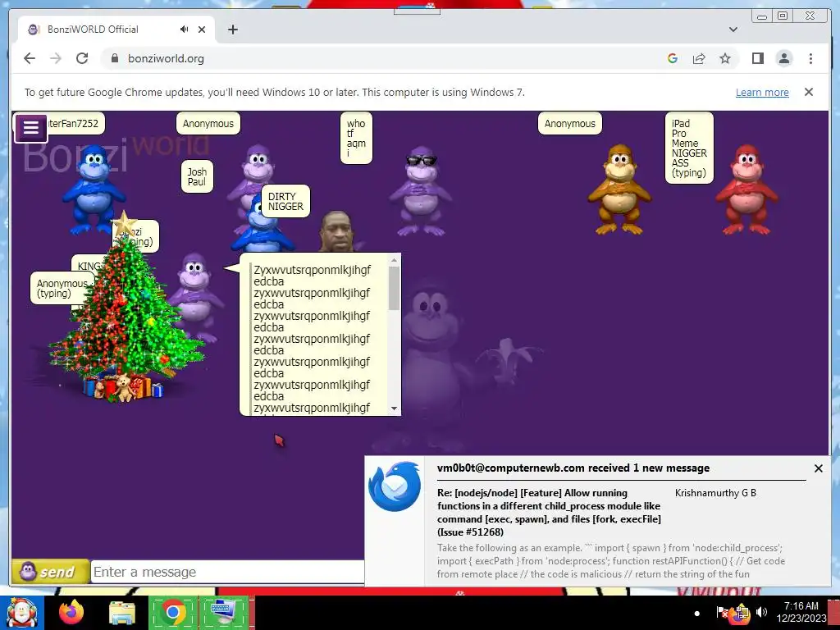
Task: Mute the BonziWORLD Official tab audio icon
Action: (185, 30)
